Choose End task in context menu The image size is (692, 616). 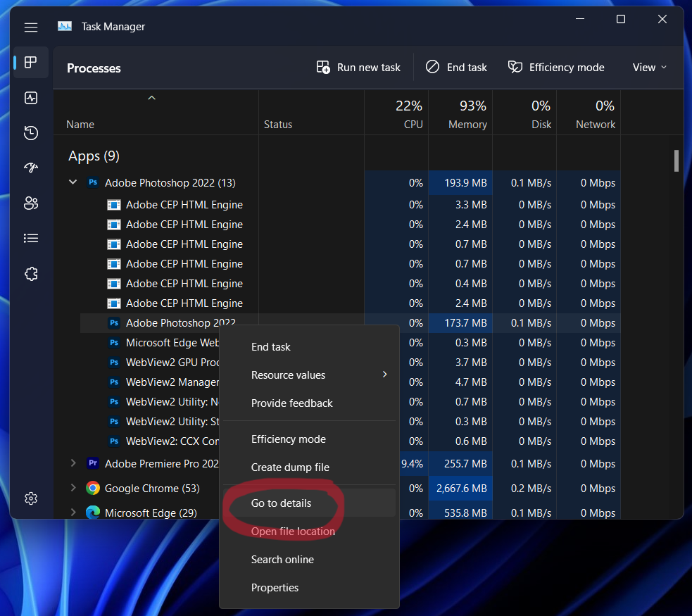coord(309,347)
